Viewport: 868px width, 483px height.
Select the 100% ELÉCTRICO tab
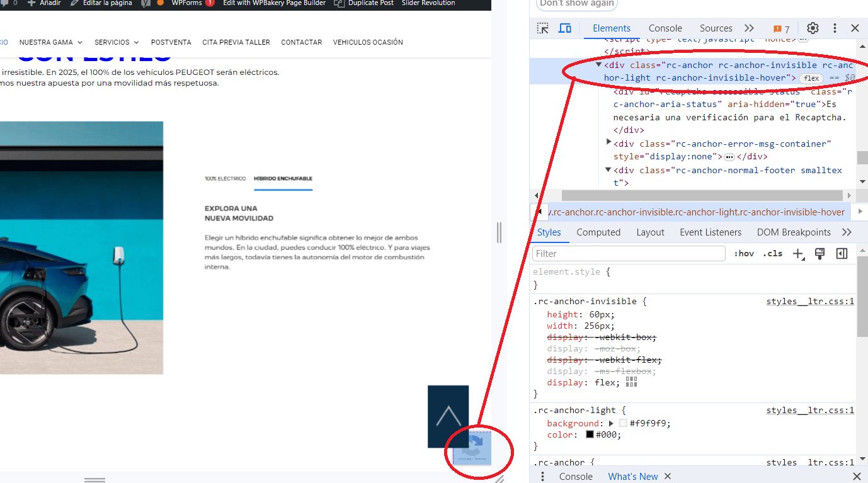click(225, 179)
